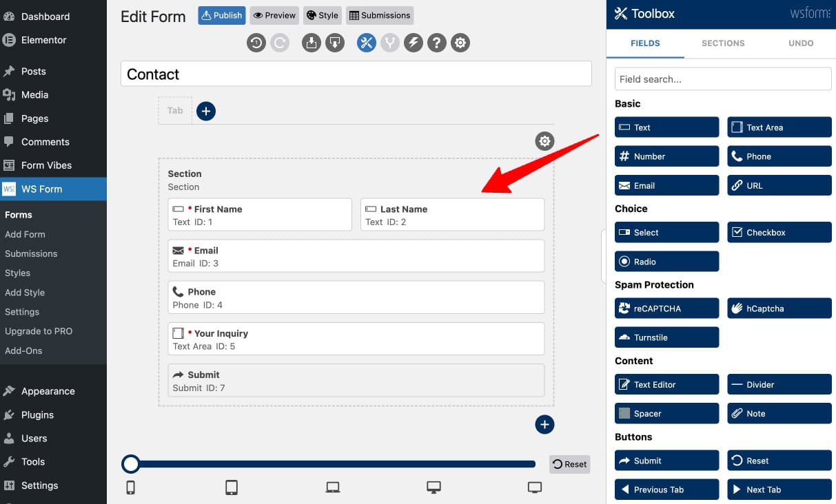Select the Phone field ID 4
The width and height of the screenshot is (836, 504).
point(356,297)
